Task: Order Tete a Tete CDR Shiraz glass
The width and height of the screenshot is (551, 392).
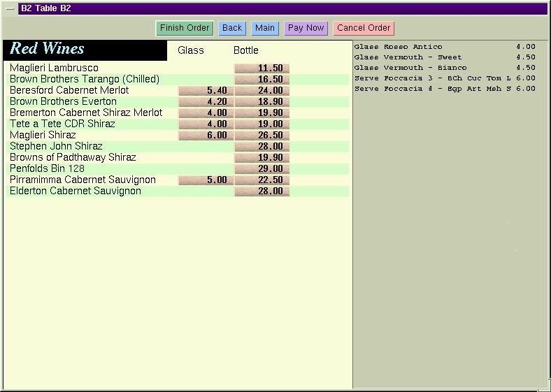Action: (206, 124)
